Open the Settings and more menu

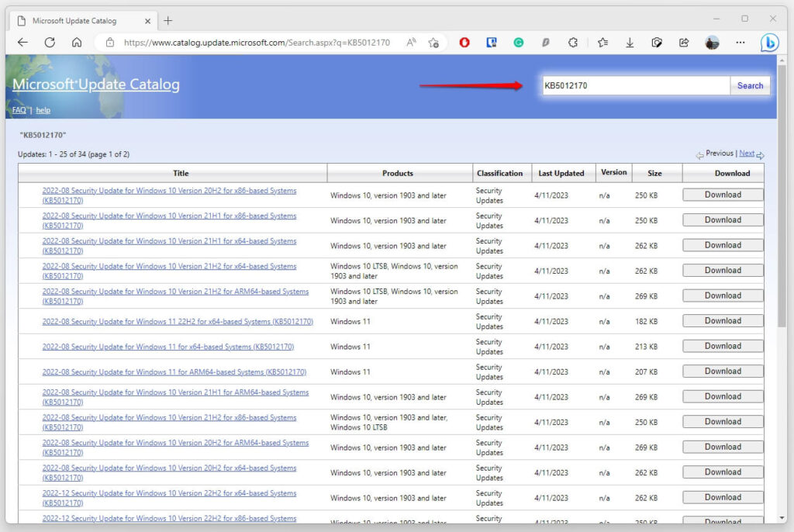pos(740,43)
